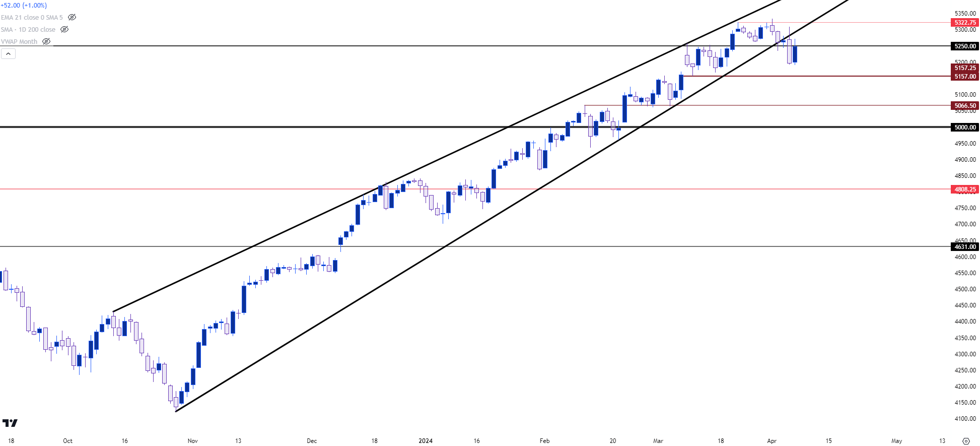This screenshot has width=980, height=446.
Task: Click the 4100.00 price scale value
Action: tap(965, 419)
